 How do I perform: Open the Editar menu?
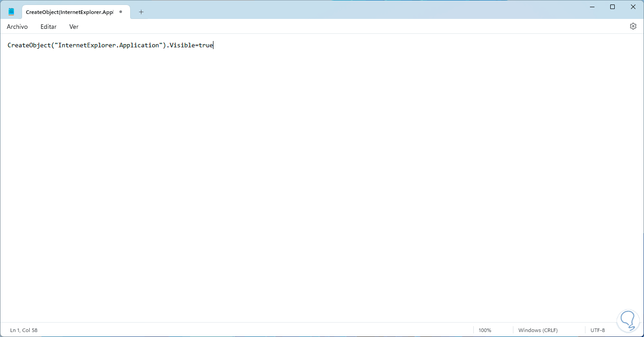[x=48, y=27]
